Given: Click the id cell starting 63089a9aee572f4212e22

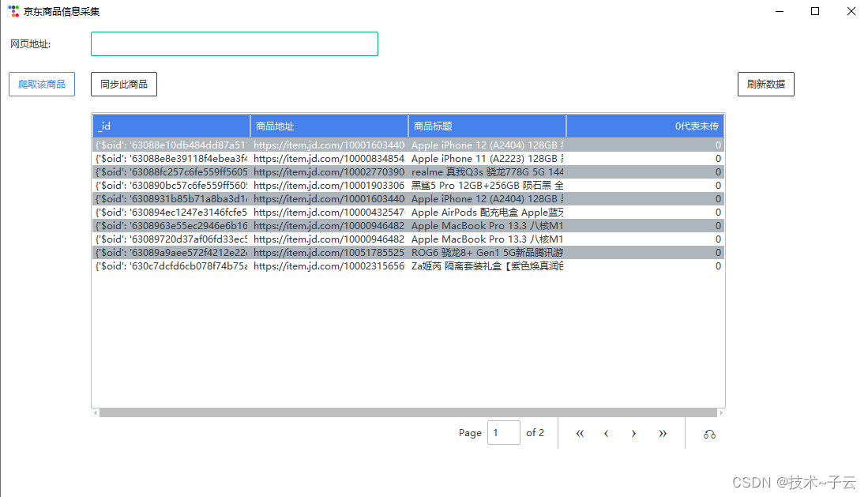Looking at the screenshot, I should click(171, 253).
